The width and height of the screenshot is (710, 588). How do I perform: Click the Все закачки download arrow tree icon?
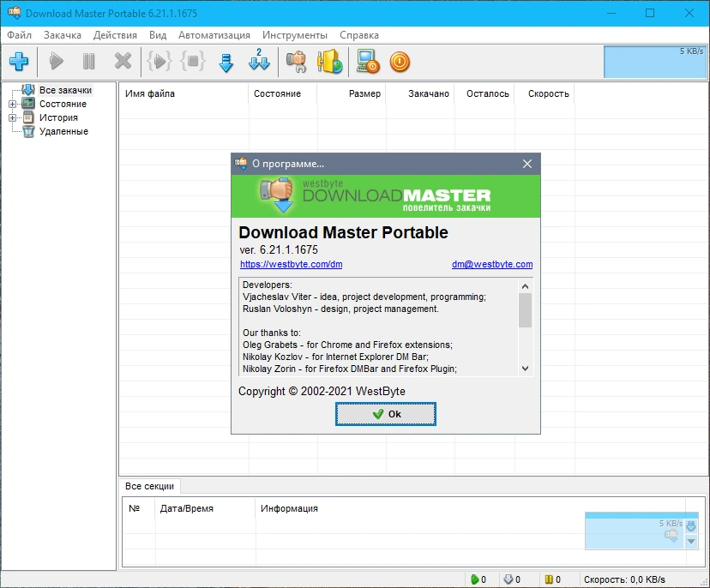[x=28, y=90]
